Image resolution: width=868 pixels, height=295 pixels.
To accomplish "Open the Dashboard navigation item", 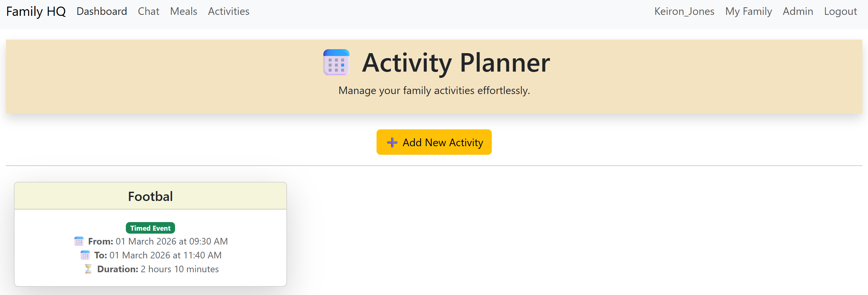I will tap(101, 11).
